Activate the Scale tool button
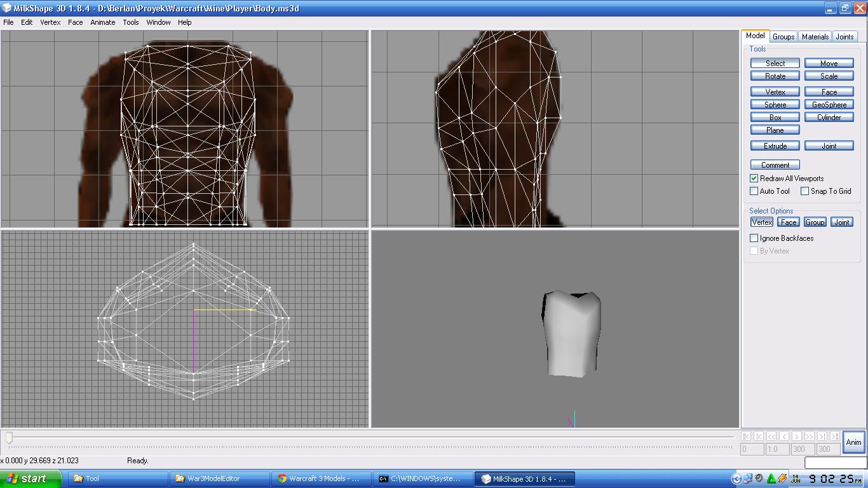868x488 pixels. [x=829, y=76]
